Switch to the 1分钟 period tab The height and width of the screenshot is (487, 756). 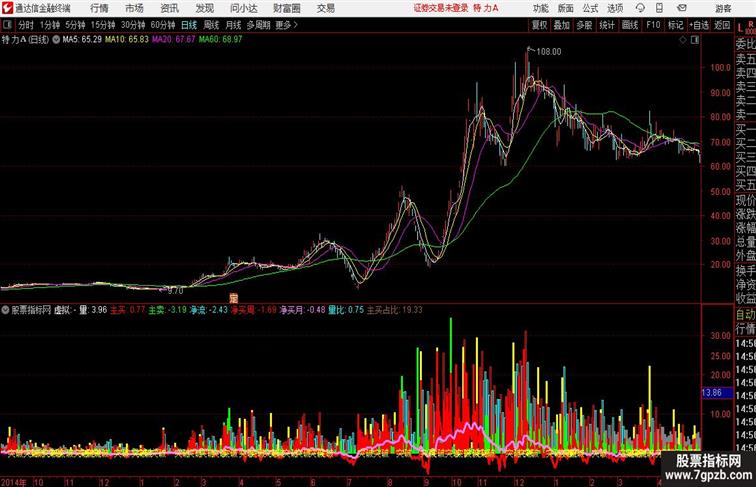(50, 25)
